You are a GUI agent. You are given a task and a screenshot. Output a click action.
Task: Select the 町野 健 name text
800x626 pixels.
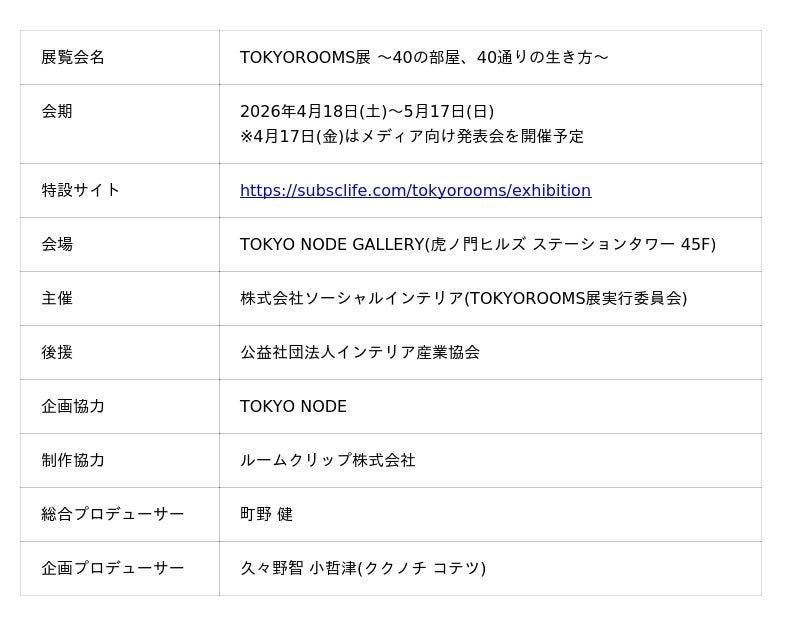pos(266,514)
